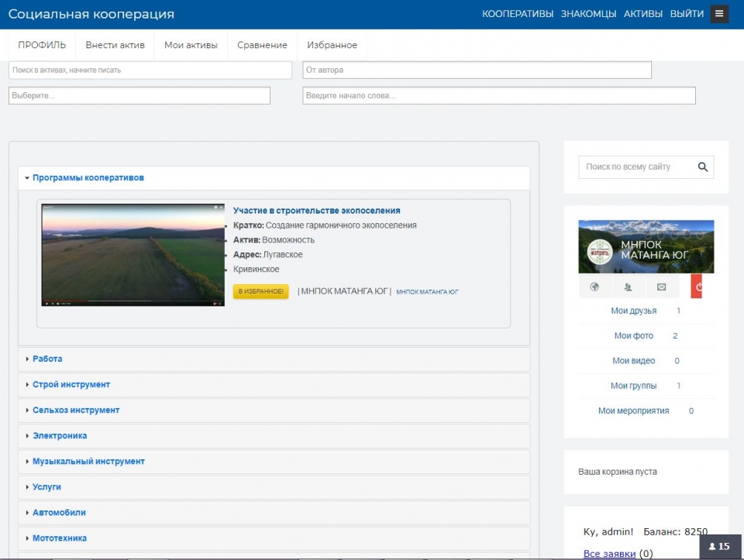
Task: Open the Выберите dropdown field
Action: [139, 95]
